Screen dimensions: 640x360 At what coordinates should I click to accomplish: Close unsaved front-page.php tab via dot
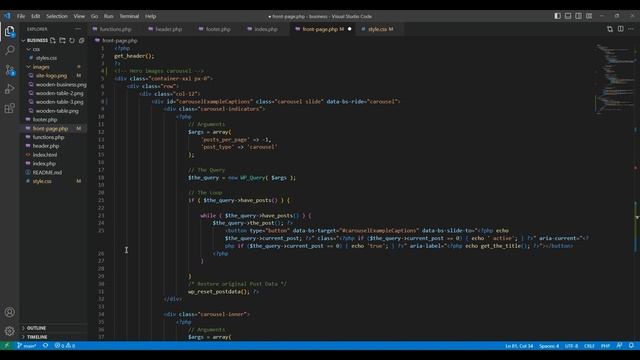coord(349,29)
